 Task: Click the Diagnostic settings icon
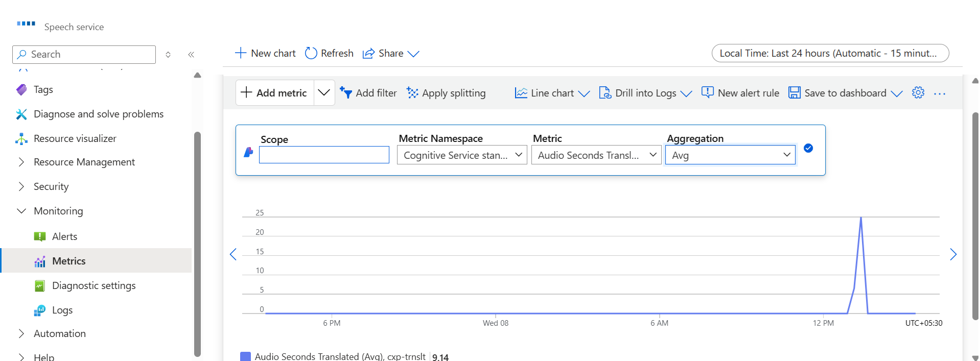[40, 286]
